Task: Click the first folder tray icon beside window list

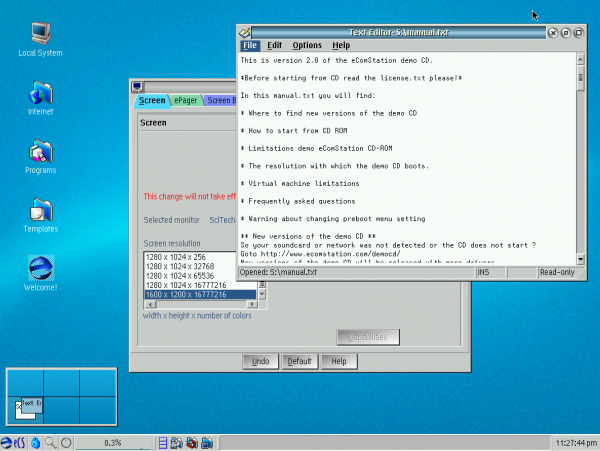Action: [176, 443]
